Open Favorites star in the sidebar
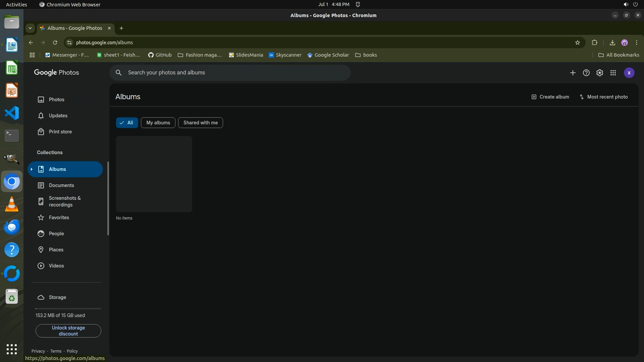 (x=59, y=218)
